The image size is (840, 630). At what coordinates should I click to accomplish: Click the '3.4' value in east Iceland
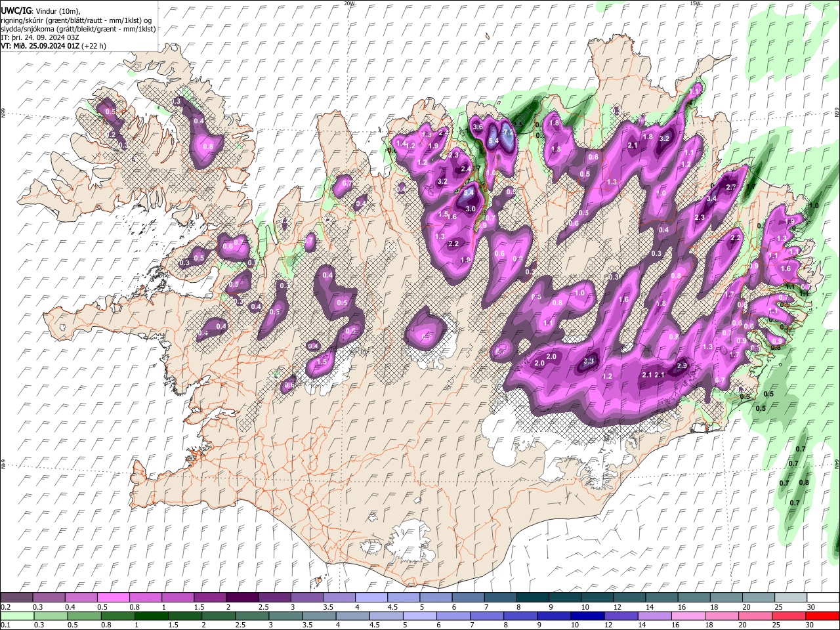pos(711,198)
